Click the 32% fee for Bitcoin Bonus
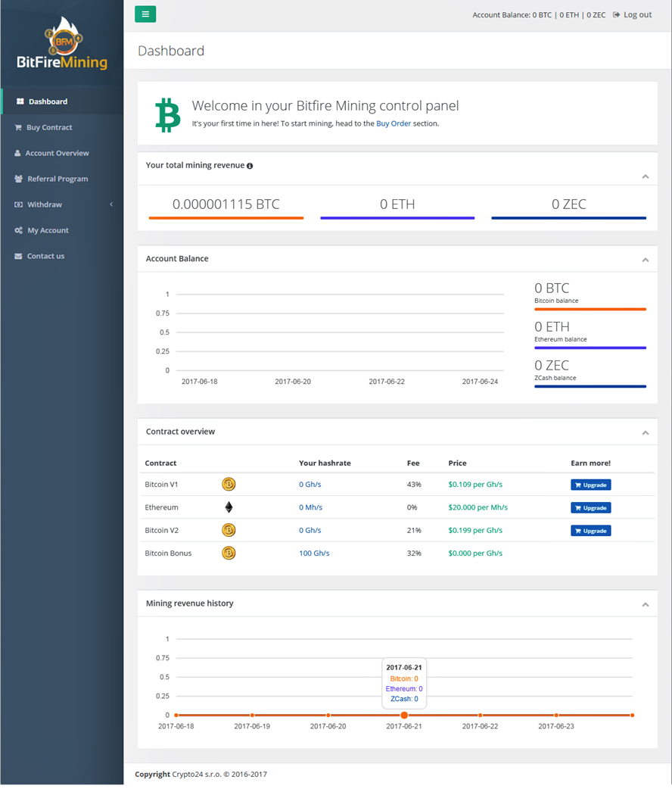Image resolution: width=672 pixels, height=789 pixels. pos(414,553)
